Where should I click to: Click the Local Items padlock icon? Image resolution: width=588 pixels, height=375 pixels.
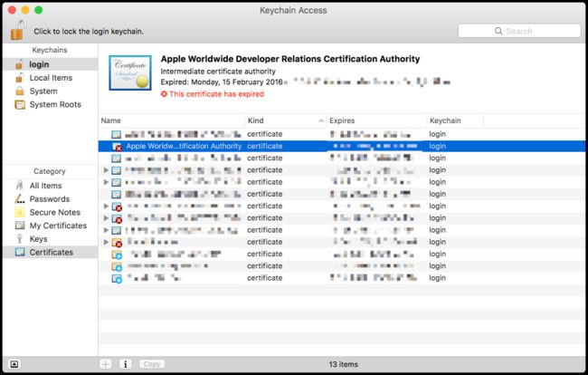pyautogui.click(x=20, y=78)
